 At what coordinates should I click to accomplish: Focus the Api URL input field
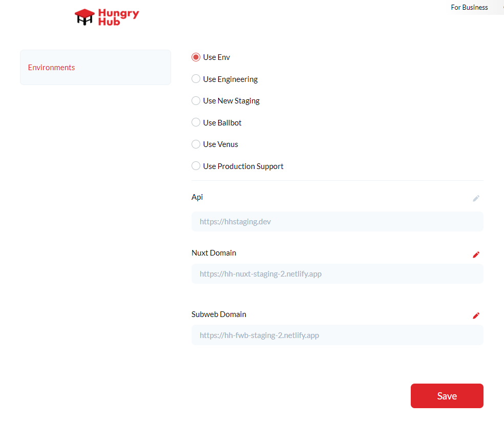coord(337,222)
